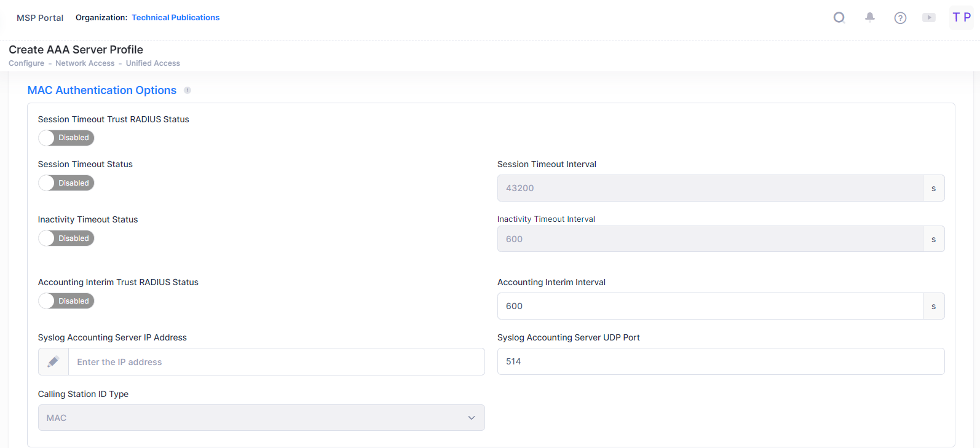The image size is (980, 448).
Task: Open the TP user profile avatar
Action: [962, 18]
